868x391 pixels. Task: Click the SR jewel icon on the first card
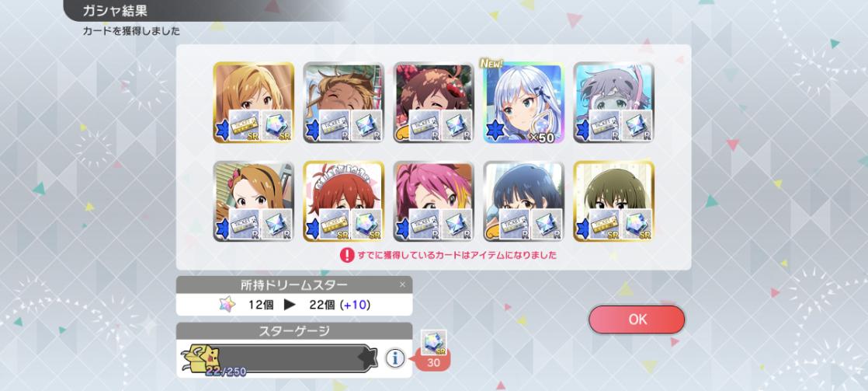pos(276,125)
